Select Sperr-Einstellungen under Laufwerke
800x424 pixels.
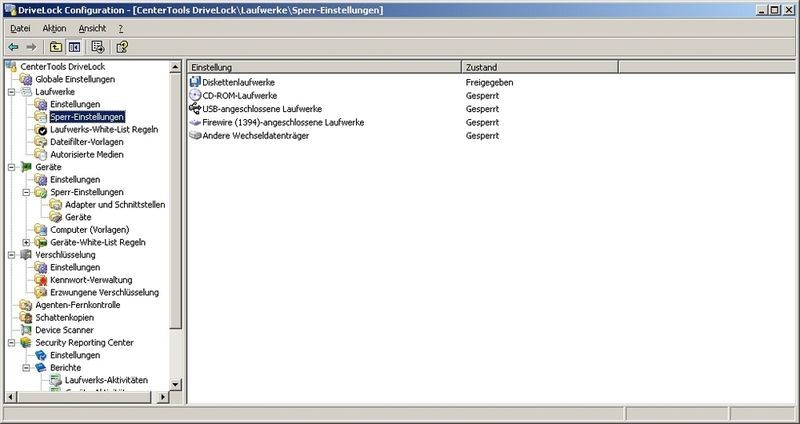pyautogui.click(x=87, y=117)
